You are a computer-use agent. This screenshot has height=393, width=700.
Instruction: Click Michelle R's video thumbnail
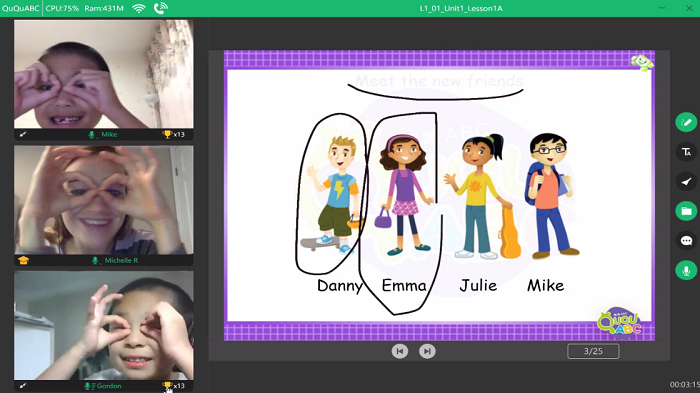pos(104,200)
